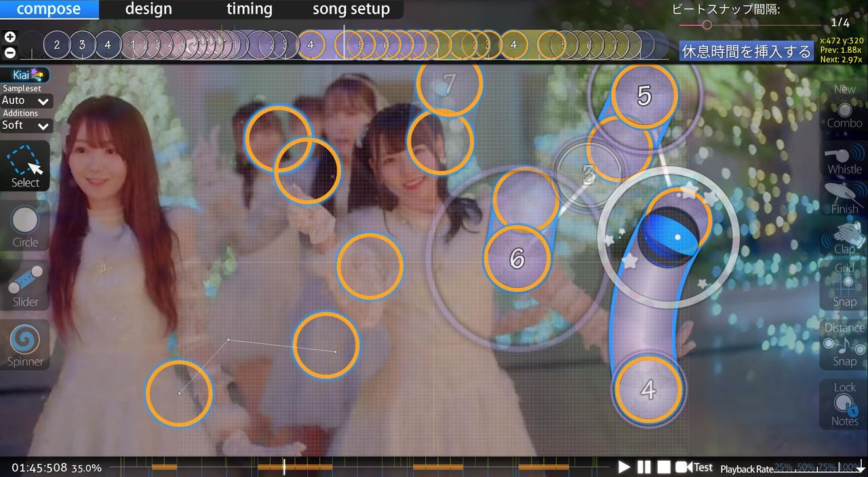The height and width of the screenshot is (477, 868).
Task: Switch to the timing tab
Action: (249, 9)
